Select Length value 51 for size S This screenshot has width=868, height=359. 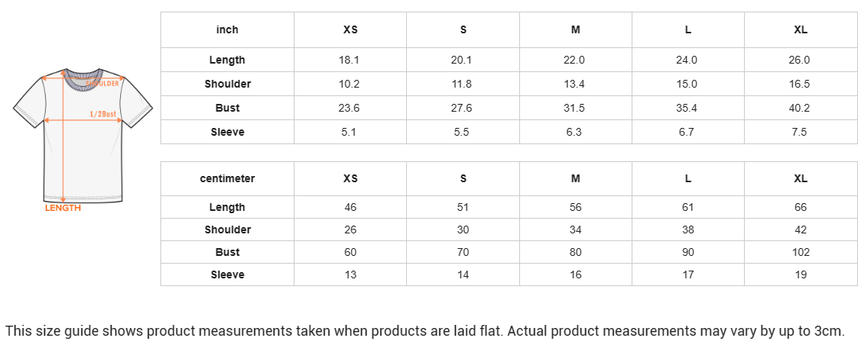coord(463,207)
